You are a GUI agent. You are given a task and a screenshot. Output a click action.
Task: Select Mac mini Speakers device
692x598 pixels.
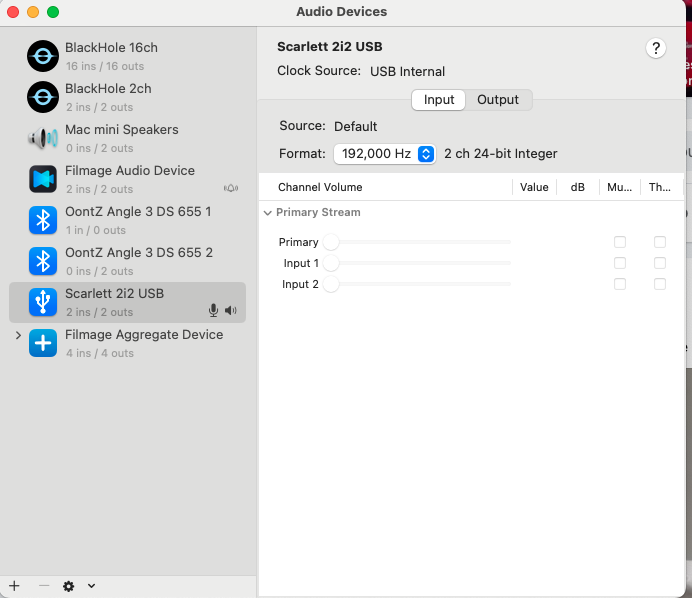(127, 138)
